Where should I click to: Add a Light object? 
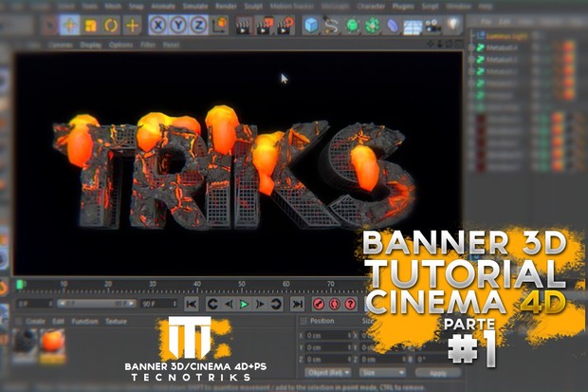pyautogui.click(x=453, y=25)
